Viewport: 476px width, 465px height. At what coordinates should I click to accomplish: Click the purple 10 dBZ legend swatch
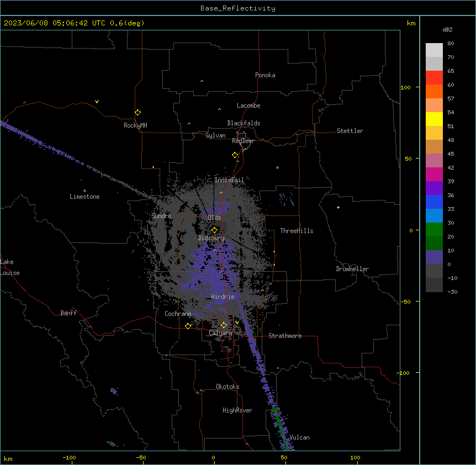[434, 257]
